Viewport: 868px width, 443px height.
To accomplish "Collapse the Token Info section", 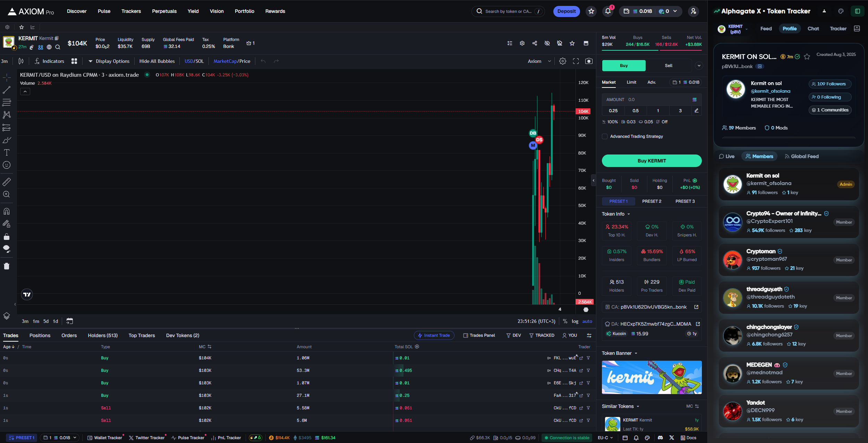I will (x=616, y=214).
